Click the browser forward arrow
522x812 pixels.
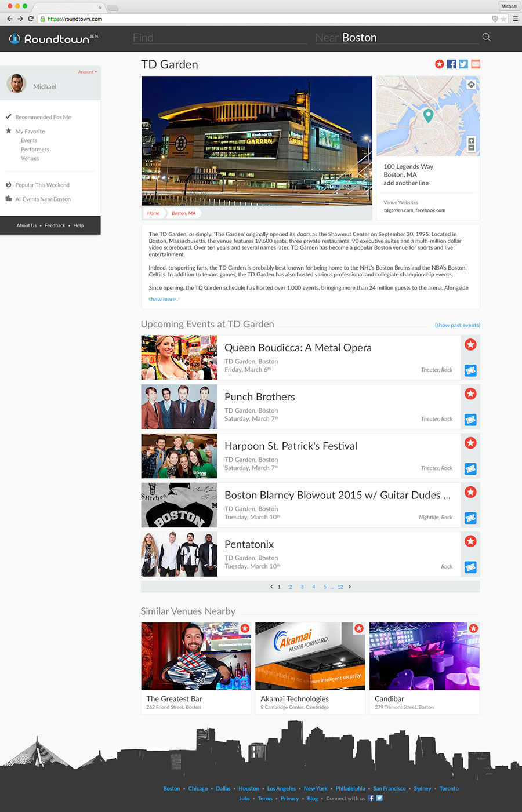(20, 19)
